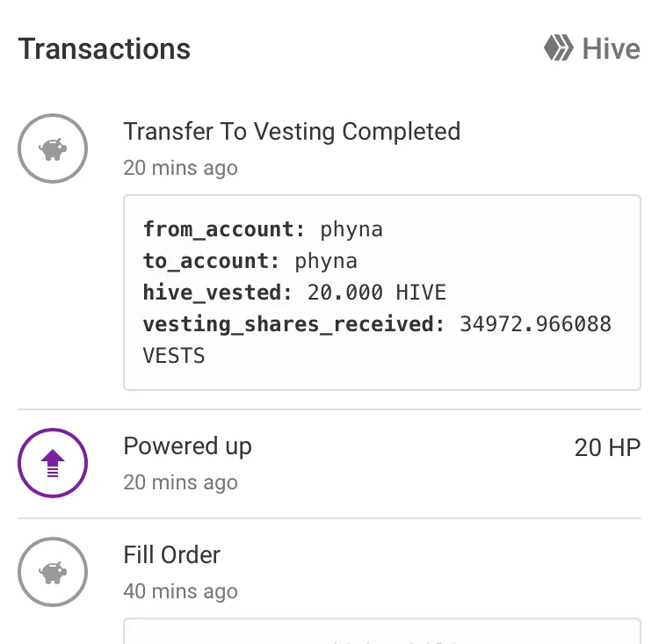Select the hive_vested 20.000 HIVE line

[294, 293]
